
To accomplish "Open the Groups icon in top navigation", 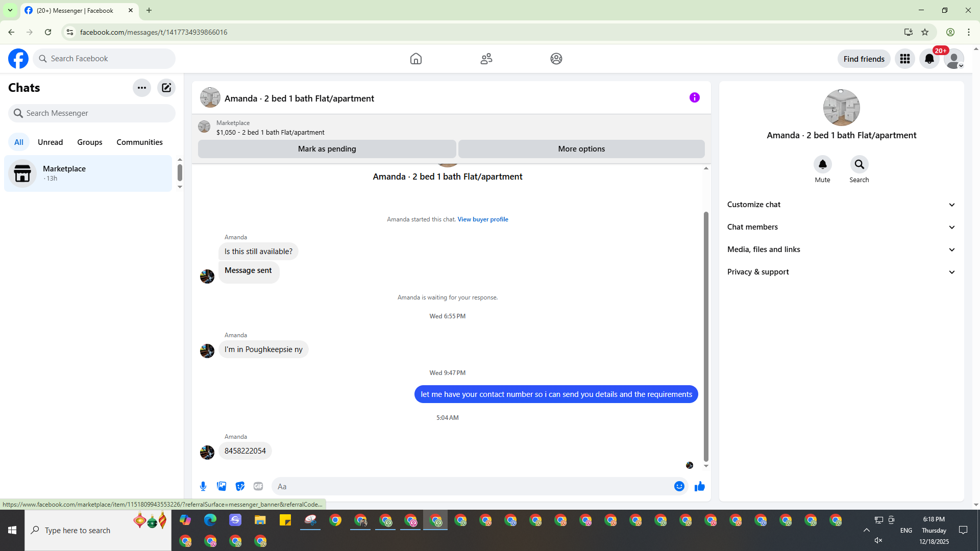I will point(556,59).
